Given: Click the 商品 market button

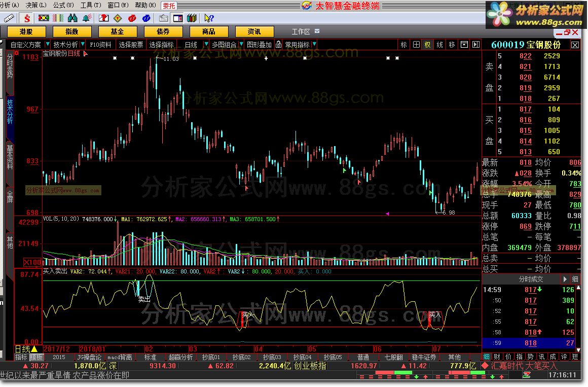Looking at the screenshot, I should pos(208,31).
